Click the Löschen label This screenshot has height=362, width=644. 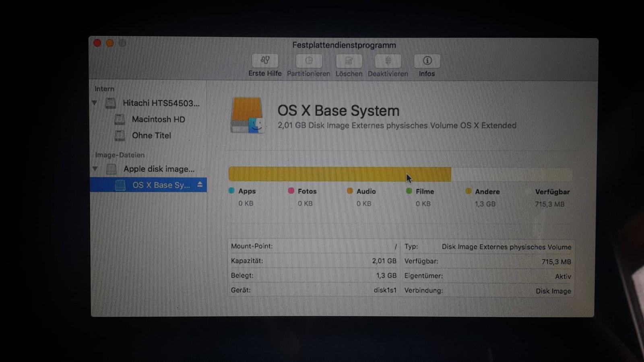point(349,74)
